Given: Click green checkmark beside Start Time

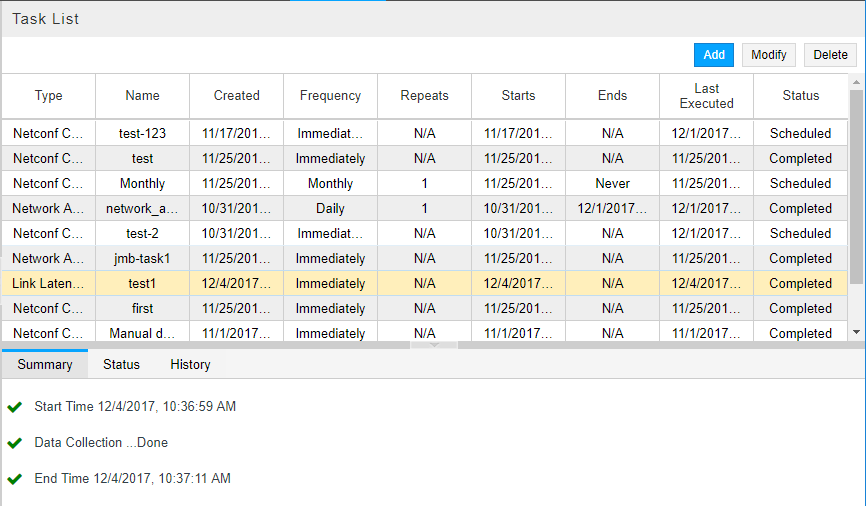Looking at the screenshot, I should [14, 407].
